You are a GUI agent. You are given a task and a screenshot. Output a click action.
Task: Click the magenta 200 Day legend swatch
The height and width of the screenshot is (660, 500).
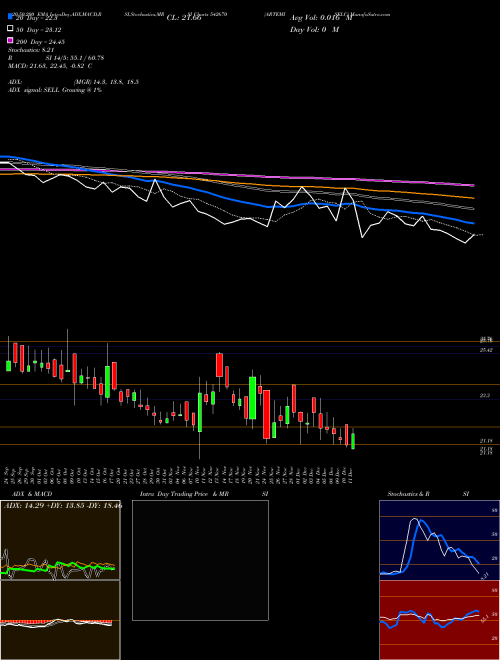coord(10,40)
